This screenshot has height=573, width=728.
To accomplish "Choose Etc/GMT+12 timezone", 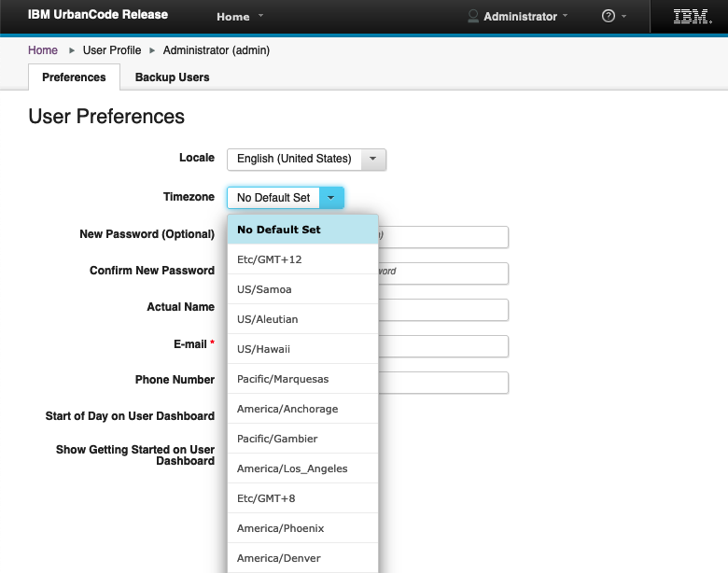I will coord(302,259).
